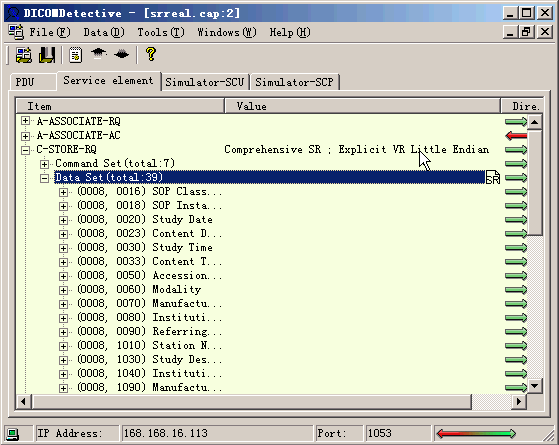
Task: Select the A-ASSOCIATE-RQ tree row
Action: coord(78,122)
